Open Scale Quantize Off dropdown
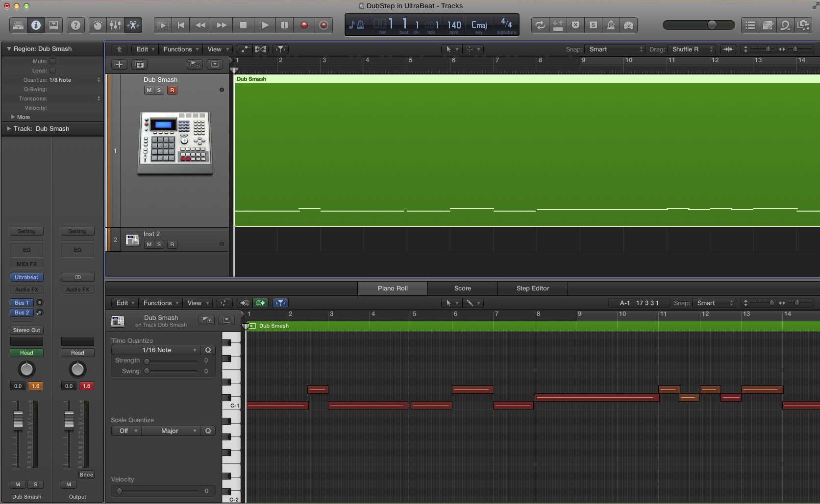The height and width of the screenshot is (504, 820). coord(126,431)
